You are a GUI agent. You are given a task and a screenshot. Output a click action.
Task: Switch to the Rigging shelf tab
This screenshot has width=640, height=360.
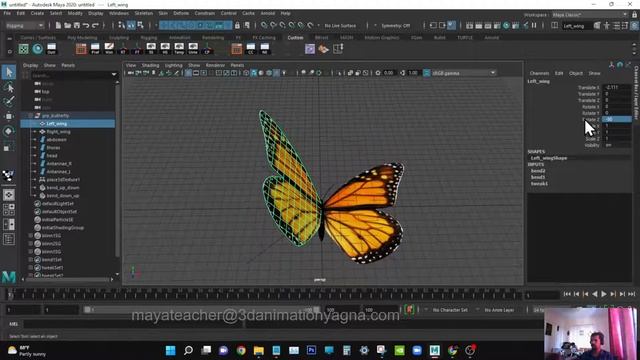click(x=149, y=38)
